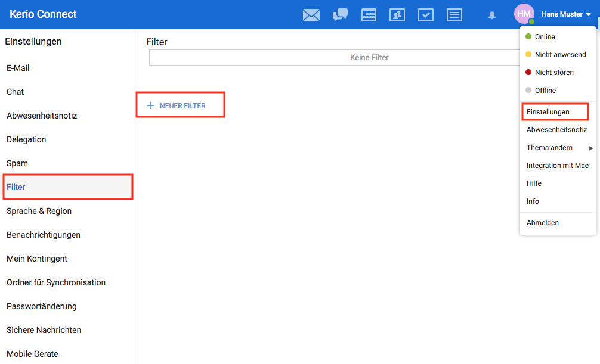Open the Calendar icon
Screen dimensions: 600x364
(x=369, y=15)
